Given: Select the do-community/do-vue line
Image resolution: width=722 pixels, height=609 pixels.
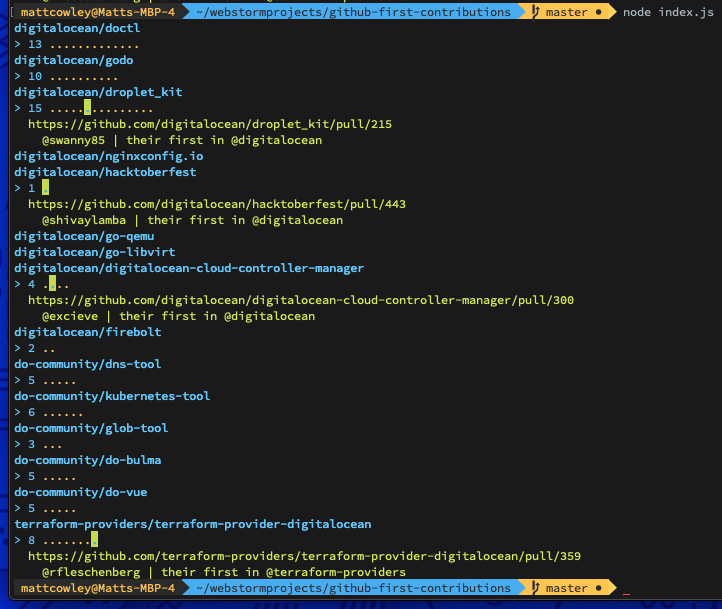Looking at the screenshot, I should tap(81, 492).
